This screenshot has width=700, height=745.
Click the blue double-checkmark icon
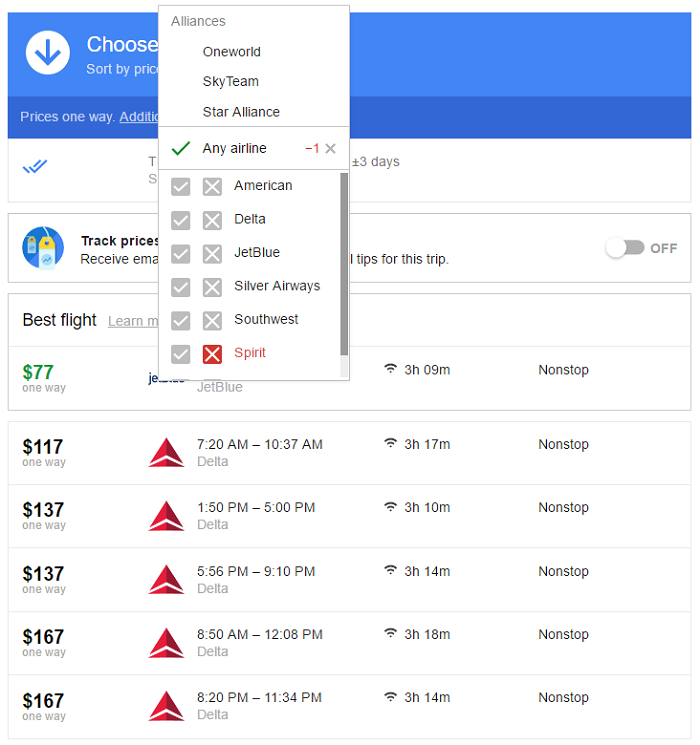tap(35, 166)
